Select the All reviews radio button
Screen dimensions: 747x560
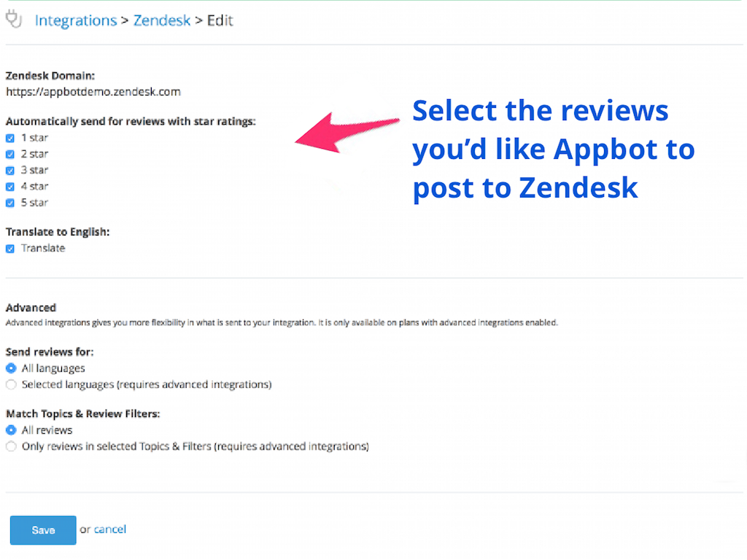point(11,430)
